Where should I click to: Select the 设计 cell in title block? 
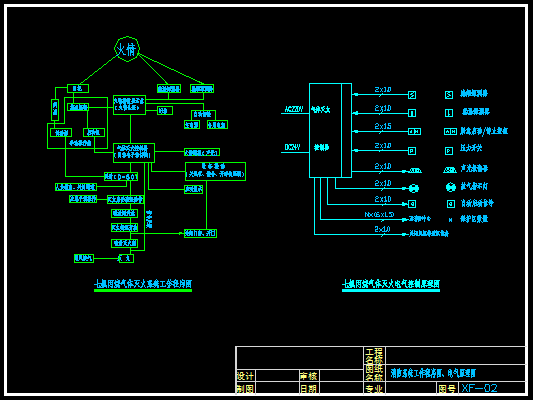[245, 376]
